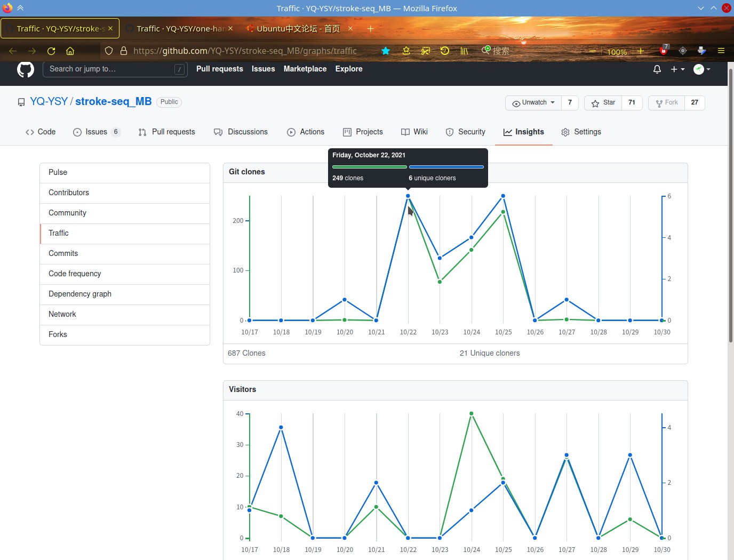The width and height of the screenshot is (734, 560).
Task: Open the notifications bell
Action: tap(657, 69)
